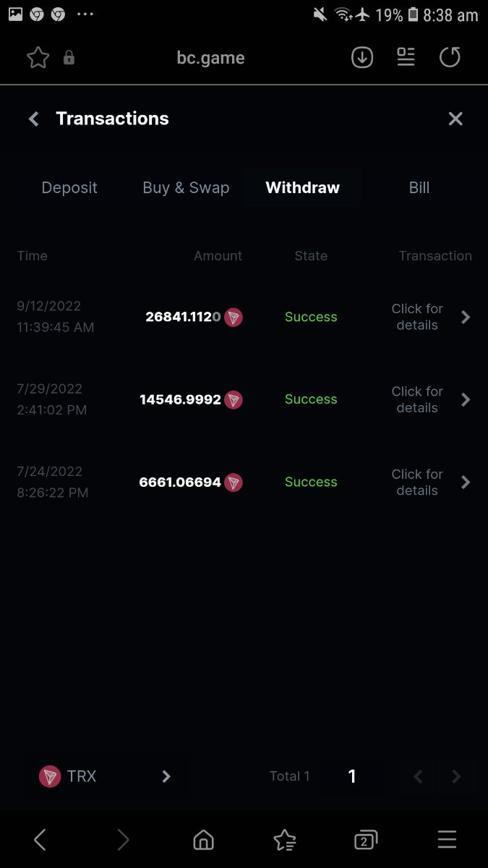Open the browser hamburger menu
This screenshot has height=868, width=488.
[x=447, y=840]
